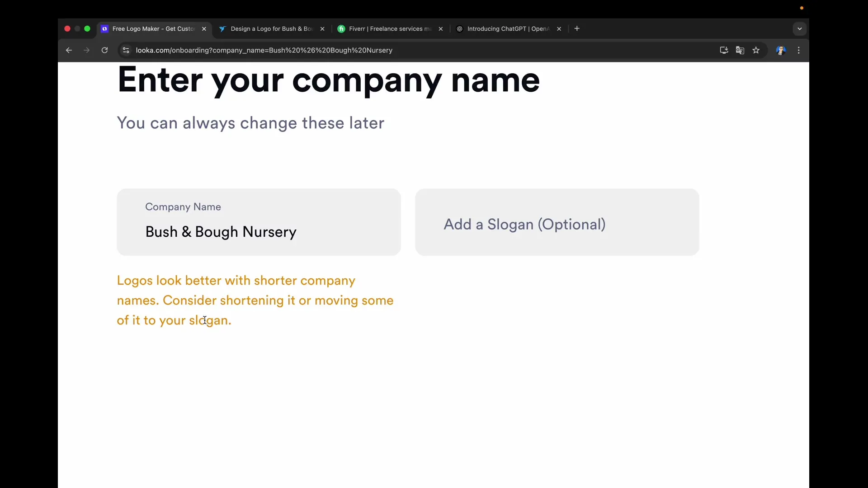This screenshot has height=488, width=868.
Task: Close the Fiverr tab
Action: pos(441,29)
